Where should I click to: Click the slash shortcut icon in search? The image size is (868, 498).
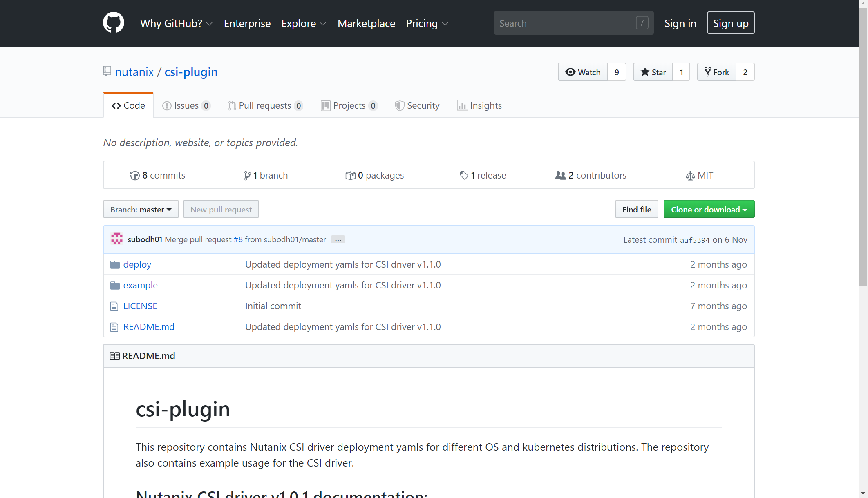click(642, 23)
